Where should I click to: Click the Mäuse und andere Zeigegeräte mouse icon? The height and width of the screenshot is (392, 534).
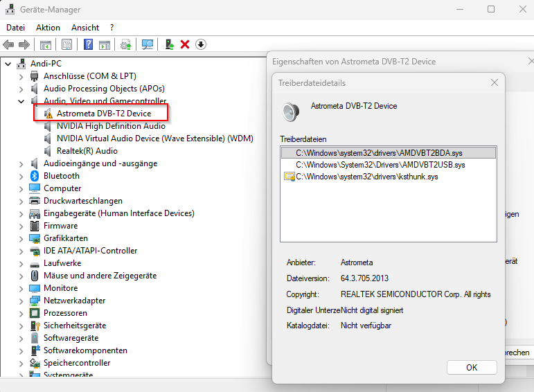[x=35, y=276]
